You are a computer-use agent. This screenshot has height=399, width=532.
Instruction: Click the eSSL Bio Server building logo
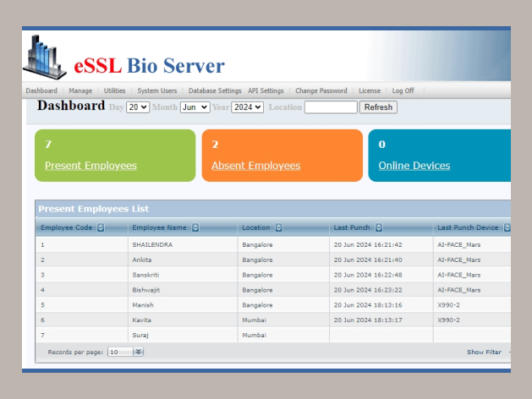(44, 57)
